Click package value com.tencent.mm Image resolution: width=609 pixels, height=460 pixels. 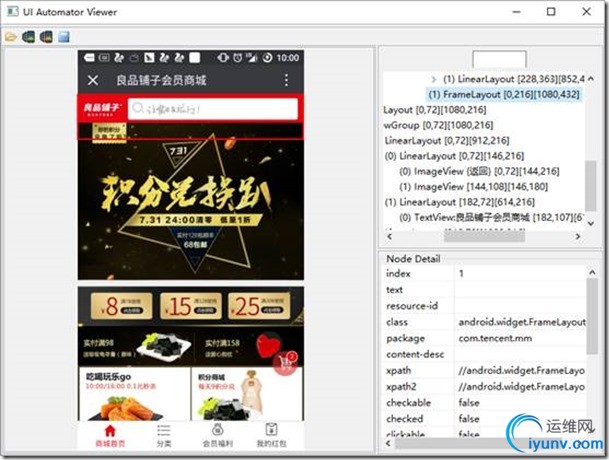tap(495, 338)
